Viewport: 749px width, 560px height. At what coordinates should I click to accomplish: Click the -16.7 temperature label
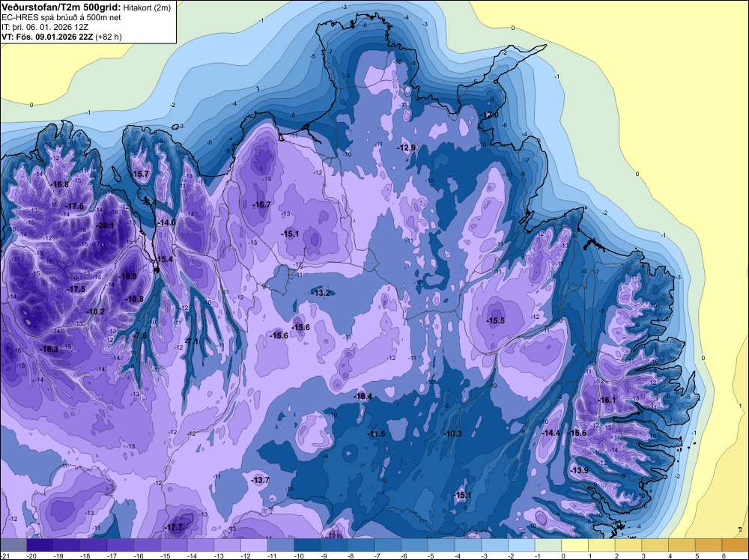click(x=261, y=204)
